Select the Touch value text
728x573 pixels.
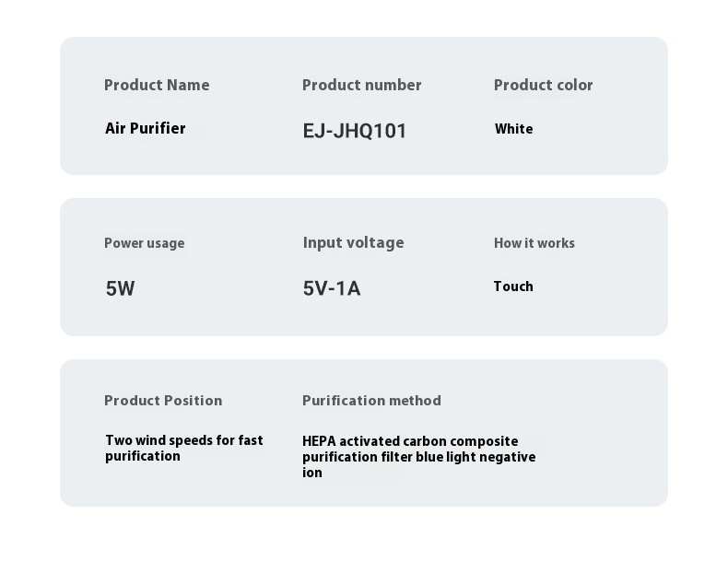pos(513,286)
